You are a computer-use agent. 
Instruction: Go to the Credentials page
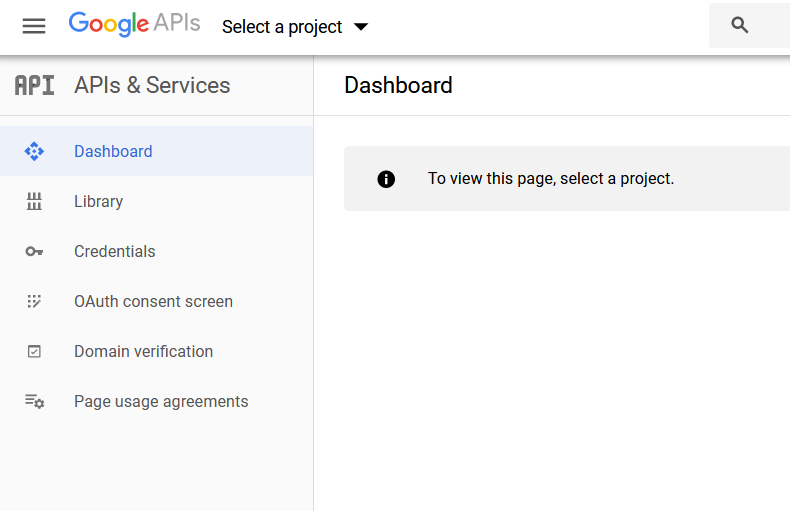156,251
